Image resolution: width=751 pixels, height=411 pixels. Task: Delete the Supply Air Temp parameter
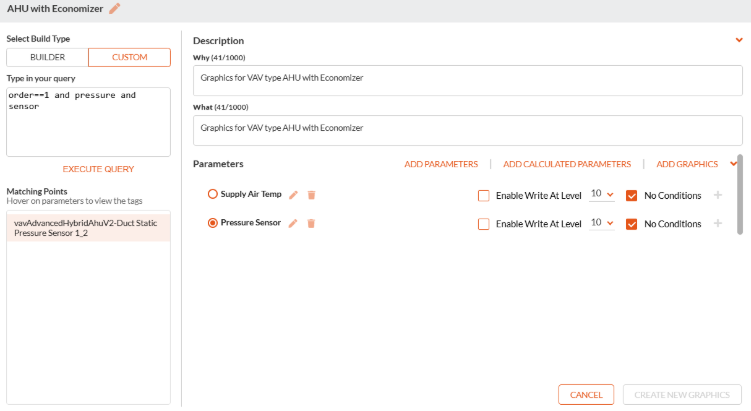(311, 195)
